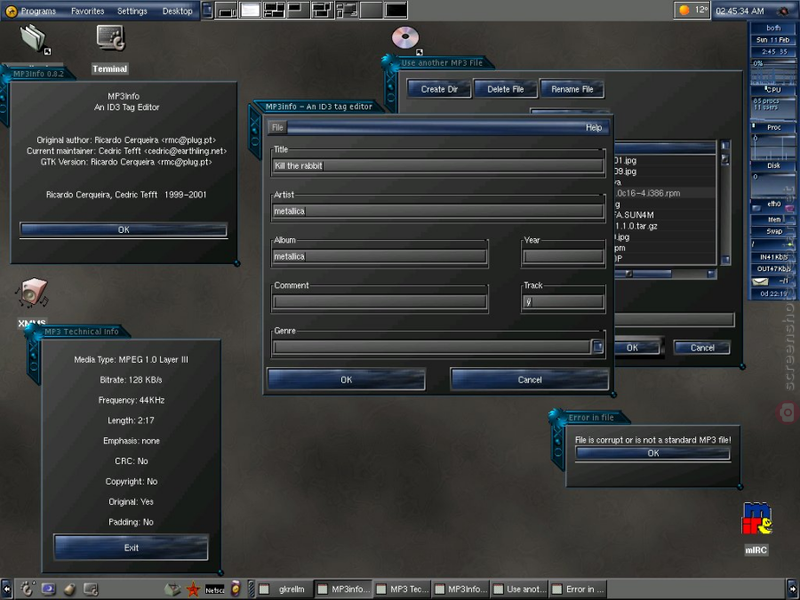Viewport: 800px width, 600px height.
Task: Click the file list vertical scrollbar down arrow
Action: (725, 260)
